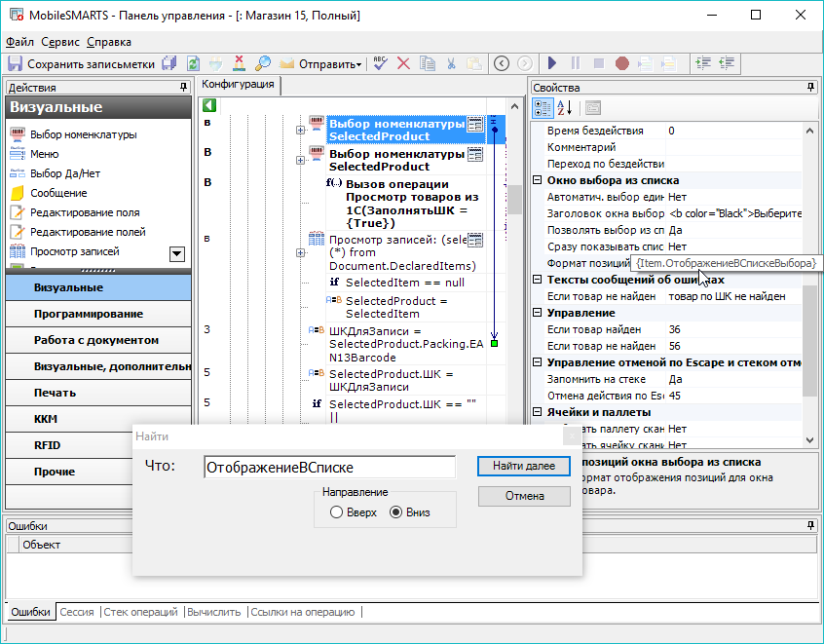824x644 pixels.
Task: Collapse Тексты сообщений об ошибках category
Action: 537,280
